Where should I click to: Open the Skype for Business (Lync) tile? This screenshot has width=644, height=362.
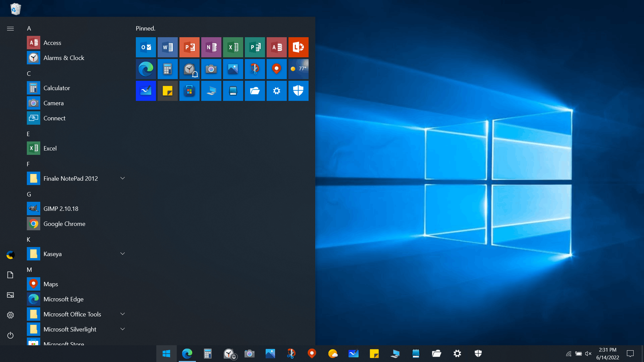[x=298, y=47]
